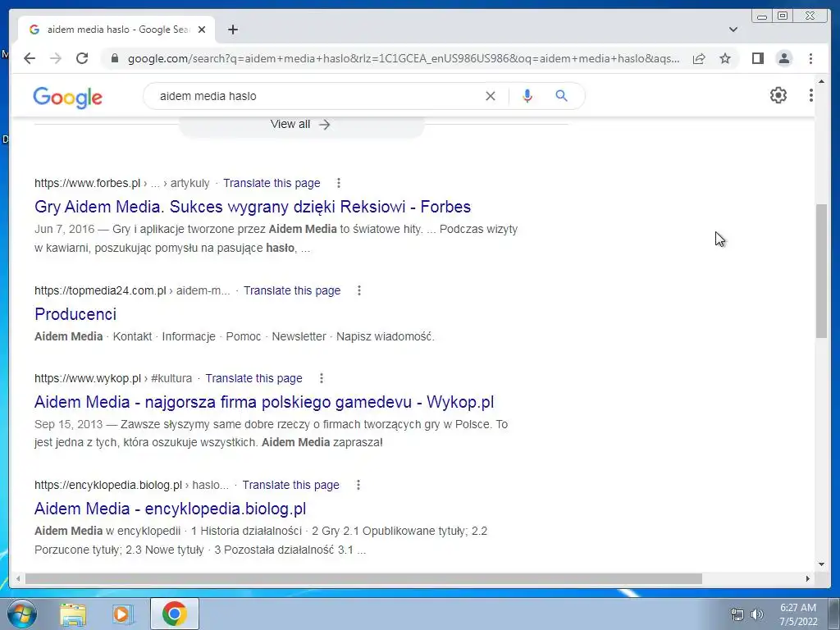Click the horizontal scroll left arrow

coord(18,578)
